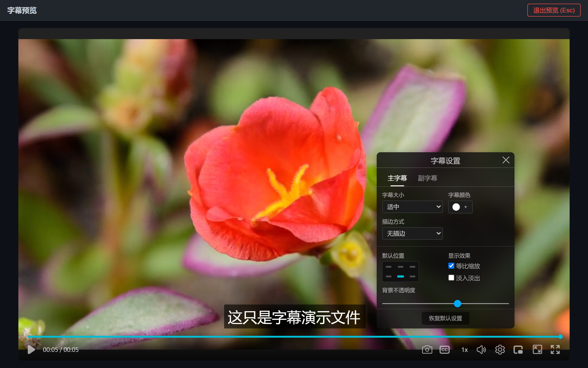Select bottom-right default subtitle position
The width and height of the screenshot is (588, 368).
(412, 276)
